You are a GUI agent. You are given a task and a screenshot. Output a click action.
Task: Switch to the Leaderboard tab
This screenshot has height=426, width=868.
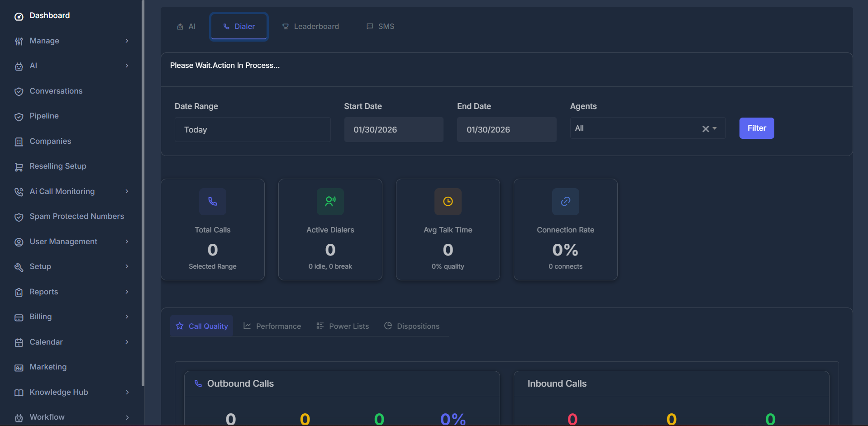(x=310, y=26)
